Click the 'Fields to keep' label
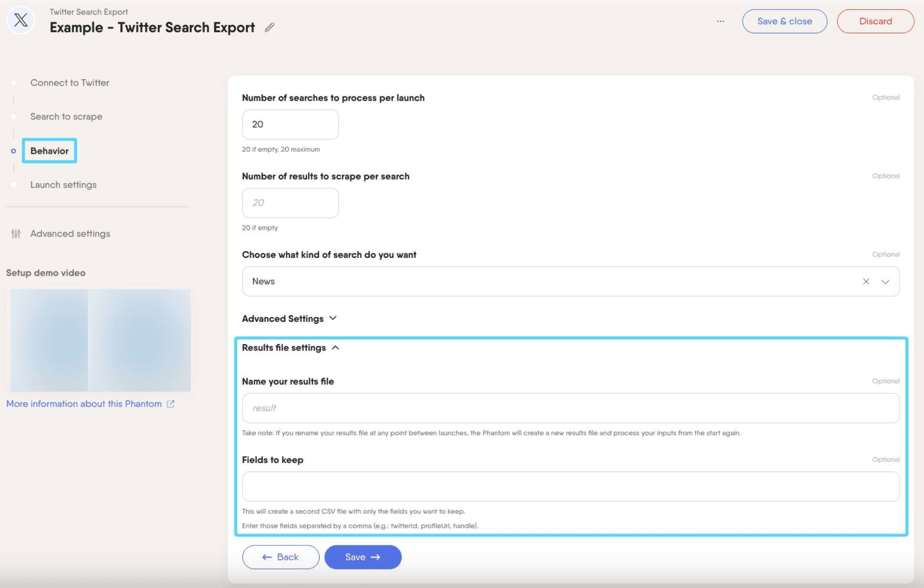Viewport: 924px width, 588px height. [x=273, y=460]
